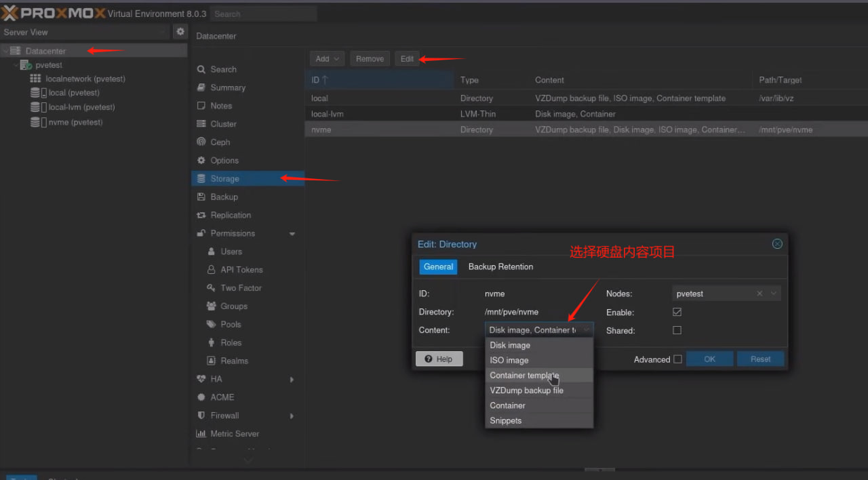Click the Ceph icon in sidebar
Image resolution: width=868 pixels, height=480 pixels.
point(201,142)
